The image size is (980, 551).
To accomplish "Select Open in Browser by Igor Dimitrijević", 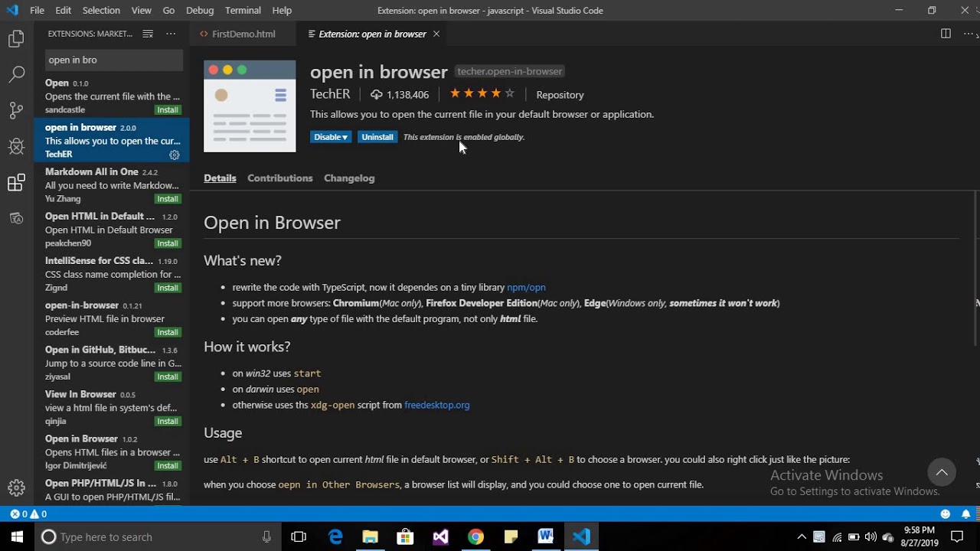I will coord(113,452).
